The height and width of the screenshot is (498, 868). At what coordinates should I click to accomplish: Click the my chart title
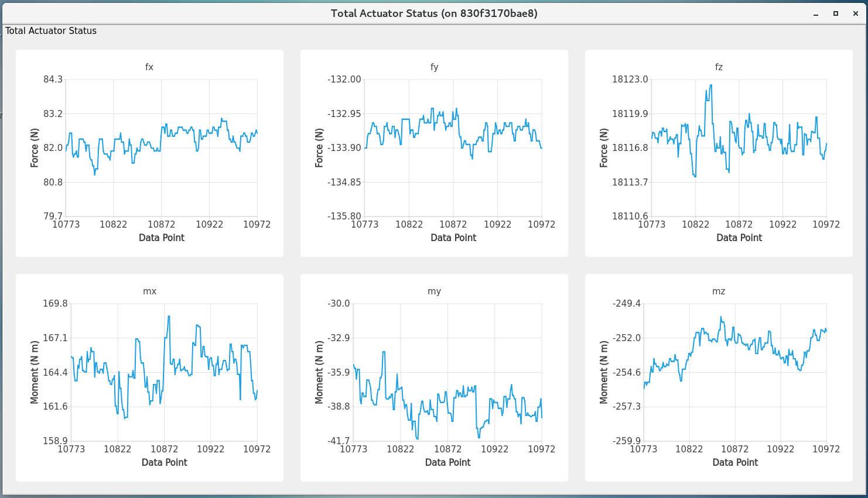(x=434, y=291)
